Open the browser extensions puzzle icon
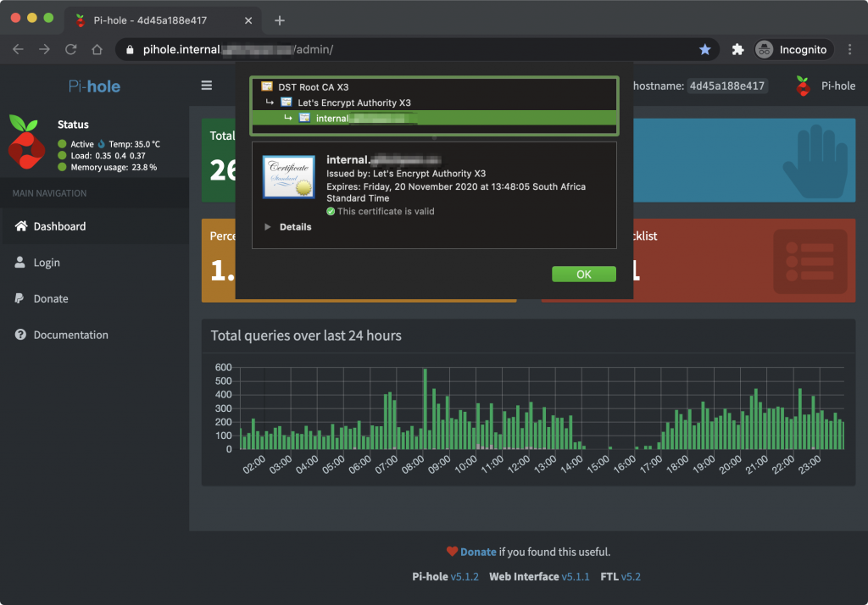 (737, 50)
